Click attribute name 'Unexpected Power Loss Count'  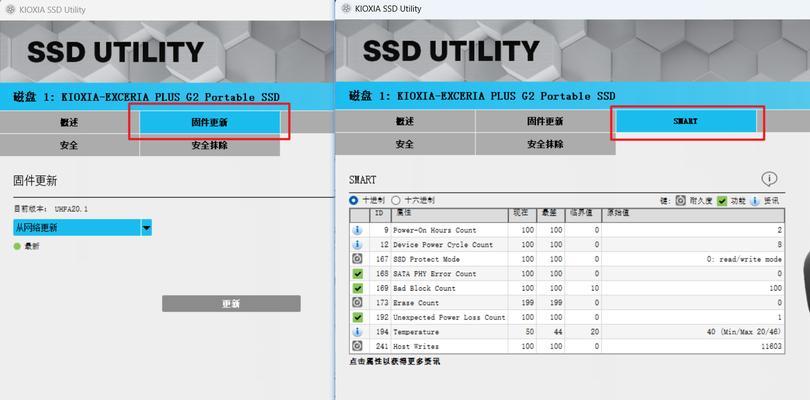pyautogui.click(x=449, y=317)
